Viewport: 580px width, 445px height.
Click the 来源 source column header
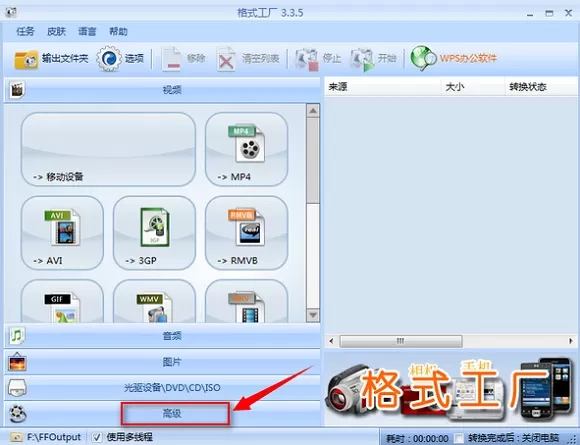point(383,87)
